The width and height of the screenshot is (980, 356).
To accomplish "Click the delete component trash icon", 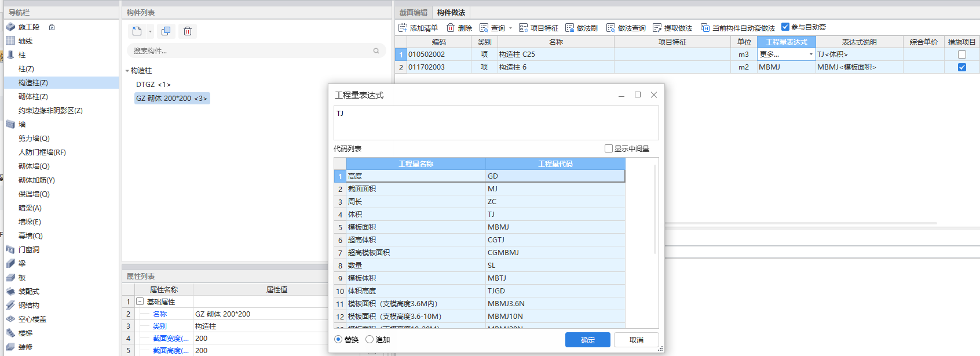I will pyautogui.click(x=188, y=31).
